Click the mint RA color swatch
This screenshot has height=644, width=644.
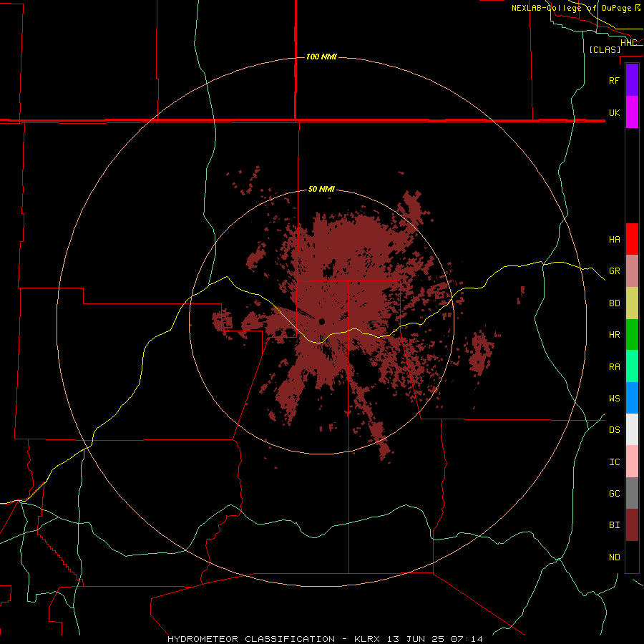tap(632, 366)
